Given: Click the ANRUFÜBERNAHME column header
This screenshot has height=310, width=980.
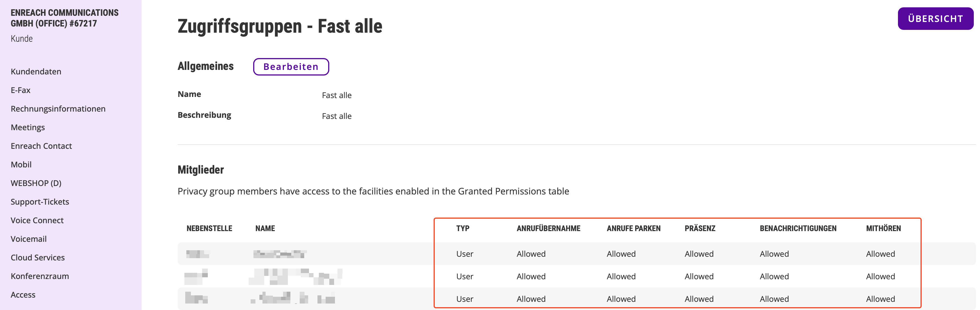Looking at the screenshot, I should pos(548,228).
